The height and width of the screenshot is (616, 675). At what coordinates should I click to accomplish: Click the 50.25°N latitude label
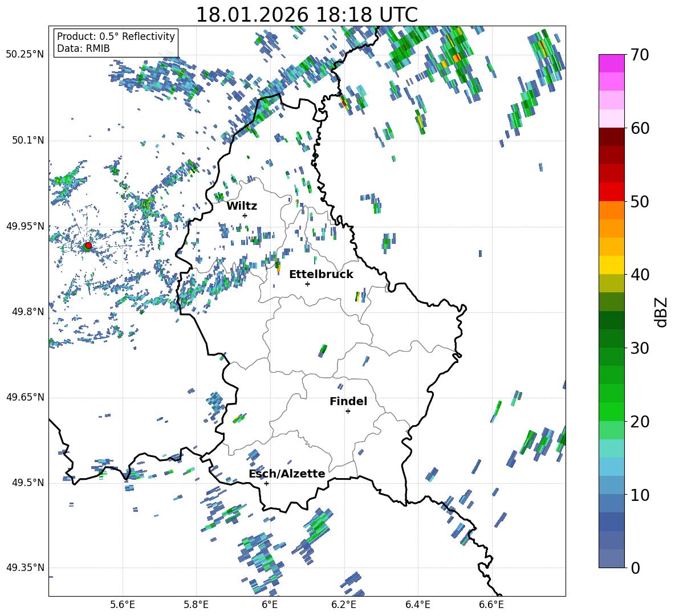pos(25,55)
